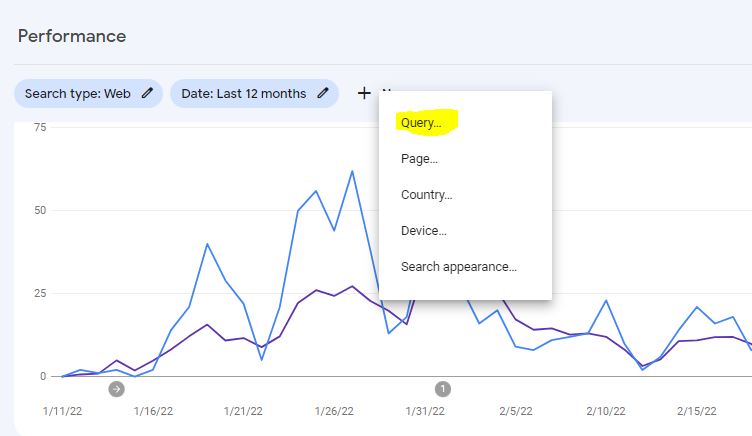Click the 2/15/22 date axis label
Screen dimensions: 752x436
coord(696,411)
